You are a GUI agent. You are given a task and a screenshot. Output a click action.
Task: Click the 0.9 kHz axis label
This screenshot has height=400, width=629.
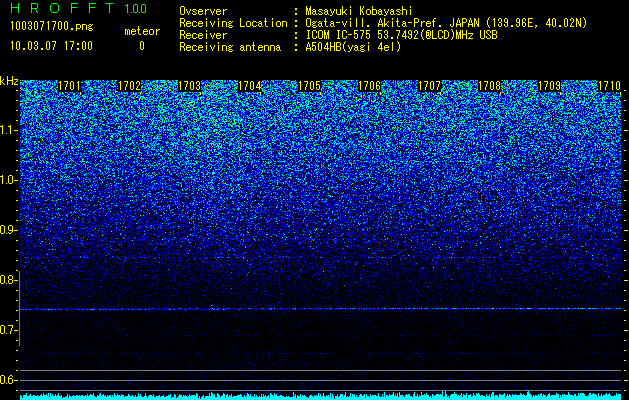[9, 230]
